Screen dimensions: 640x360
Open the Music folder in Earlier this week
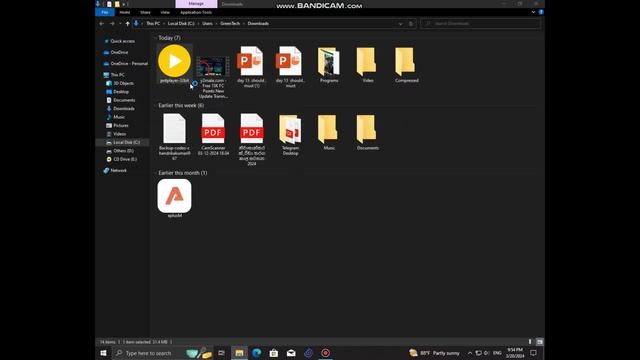pyautogui.click(x=329, y=129)
